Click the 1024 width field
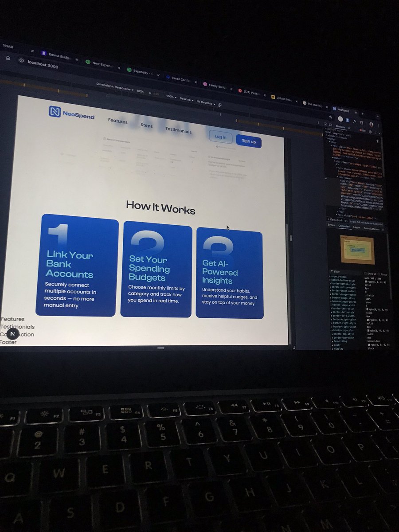Viewport: 399px width, 532px height. [x=140, y=91]
